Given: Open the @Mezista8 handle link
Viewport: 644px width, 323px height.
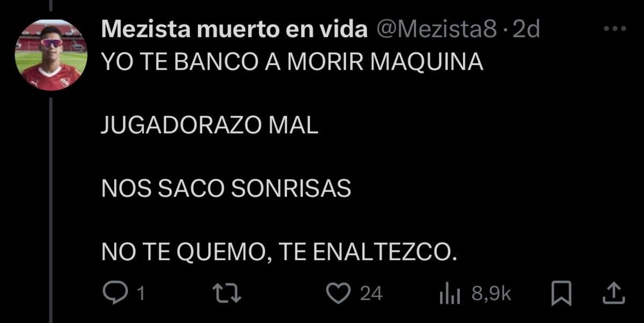Looking at the screenshot, I should 436,31.
